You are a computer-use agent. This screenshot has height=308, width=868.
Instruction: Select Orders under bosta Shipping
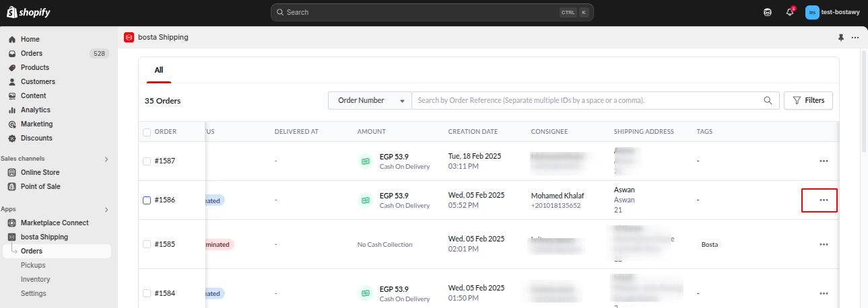coord(57,251)
